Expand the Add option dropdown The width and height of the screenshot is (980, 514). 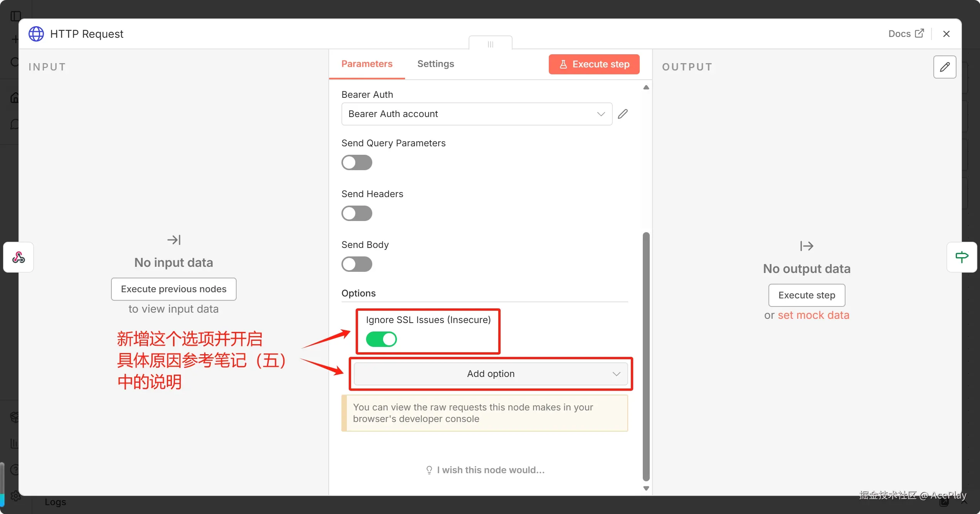click(491, 374)
